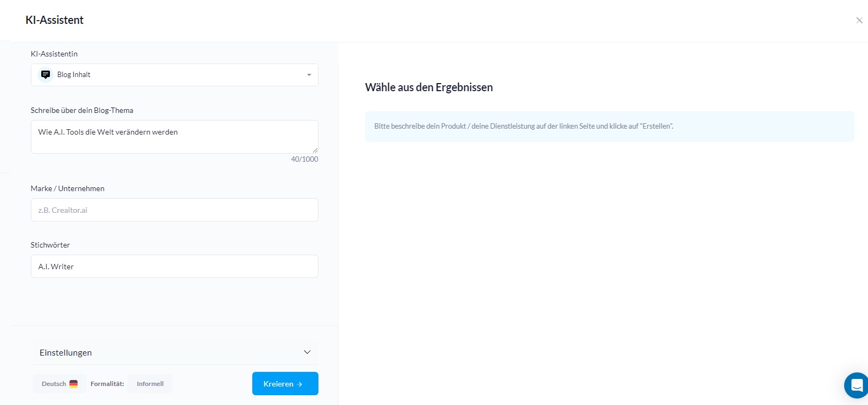Screen dimensions: 868x405
Task: Expand the Einstellungen section
Action: pos(175,352)
